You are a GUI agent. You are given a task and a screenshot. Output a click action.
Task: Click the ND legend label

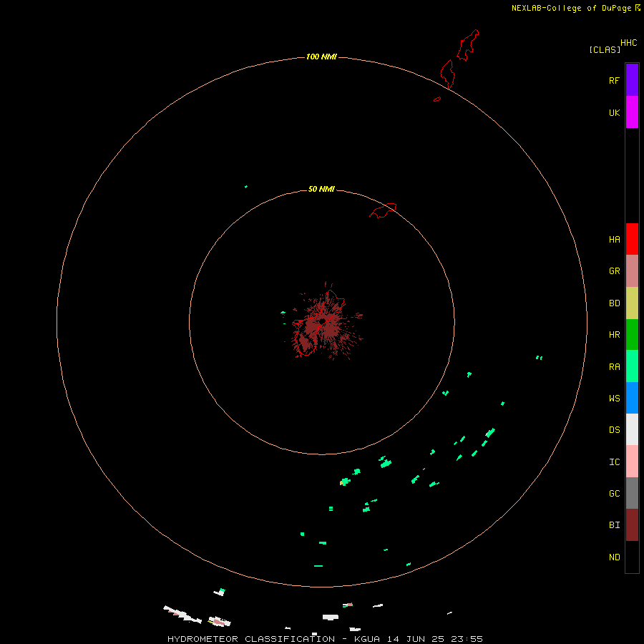coord(614,557)
